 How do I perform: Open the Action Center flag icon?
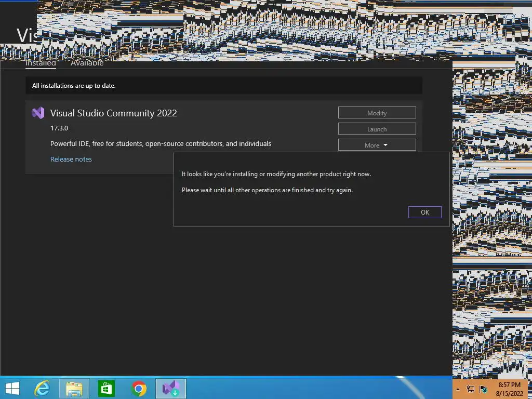(483, 389)
